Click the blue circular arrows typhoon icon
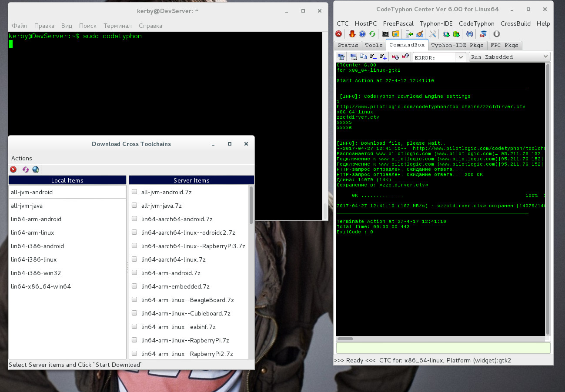 470,34
